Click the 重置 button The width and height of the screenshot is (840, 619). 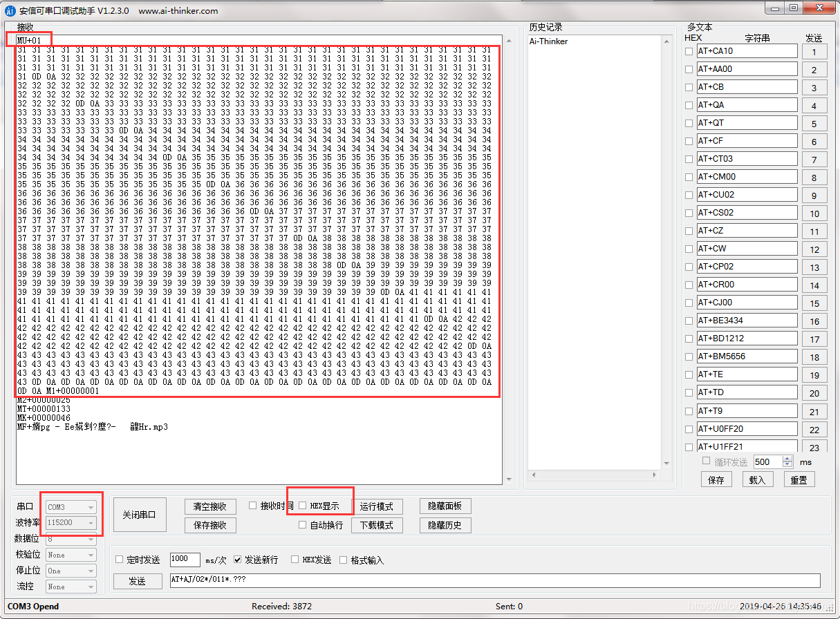799,479
